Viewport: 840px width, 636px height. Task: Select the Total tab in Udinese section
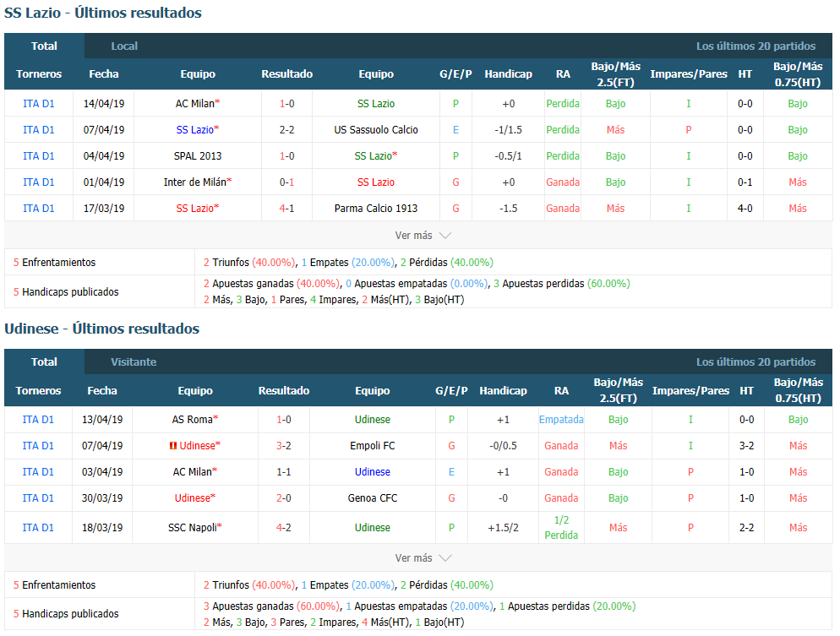44,361
